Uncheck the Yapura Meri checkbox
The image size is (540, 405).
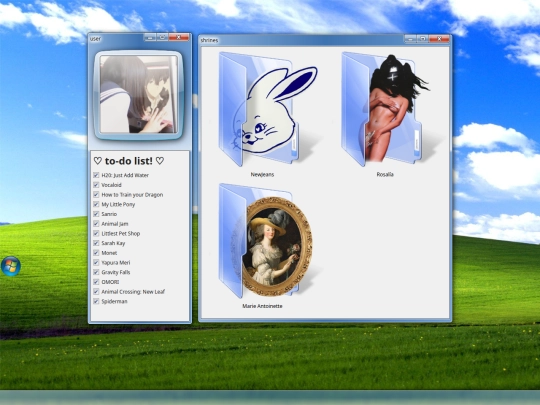tap(96, 262)
